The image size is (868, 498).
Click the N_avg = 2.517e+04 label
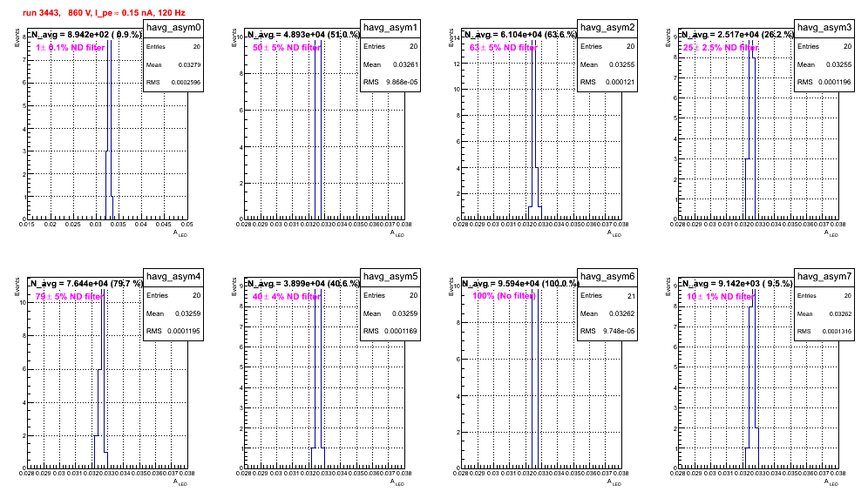737,35
